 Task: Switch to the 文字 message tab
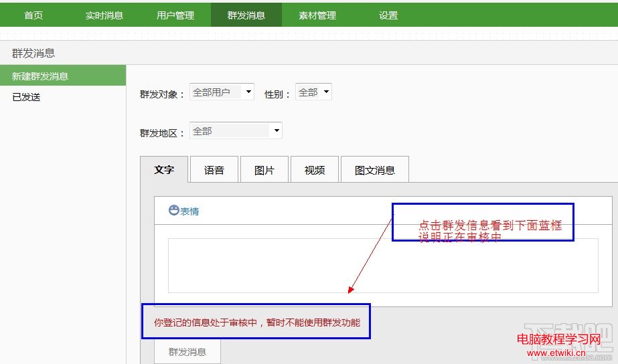164,170
